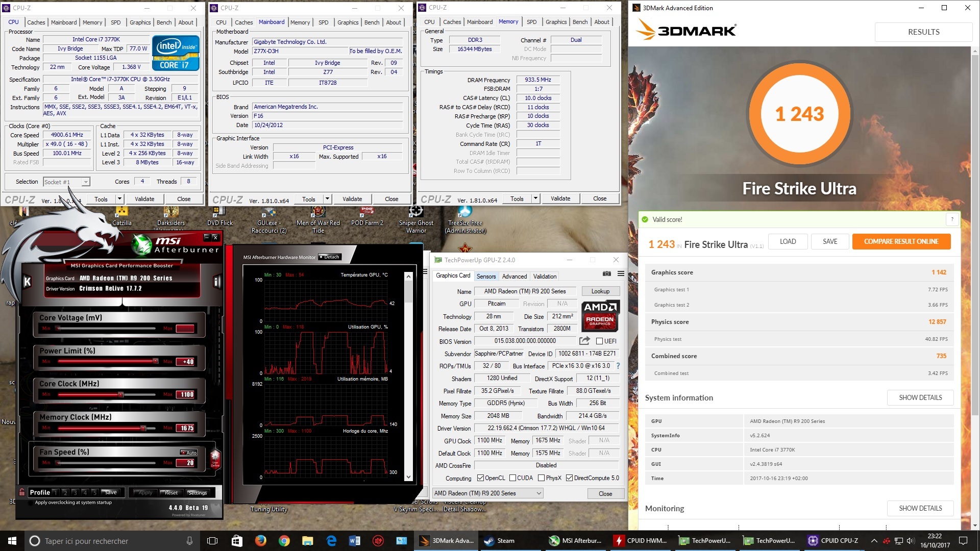Open Microsoft Word from the taskbar
This screenshot has height=551, width=980.
pos(355,541)
